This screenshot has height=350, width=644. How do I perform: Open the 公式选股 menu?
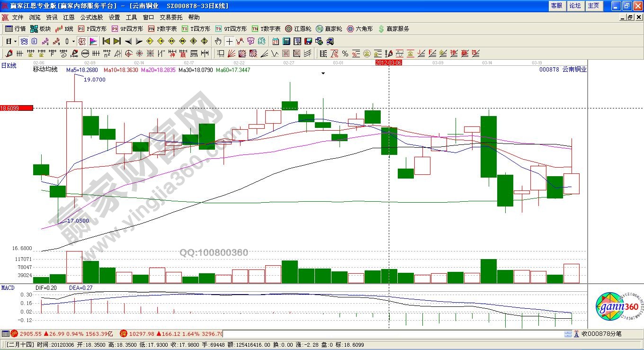(x=91, y=18)
